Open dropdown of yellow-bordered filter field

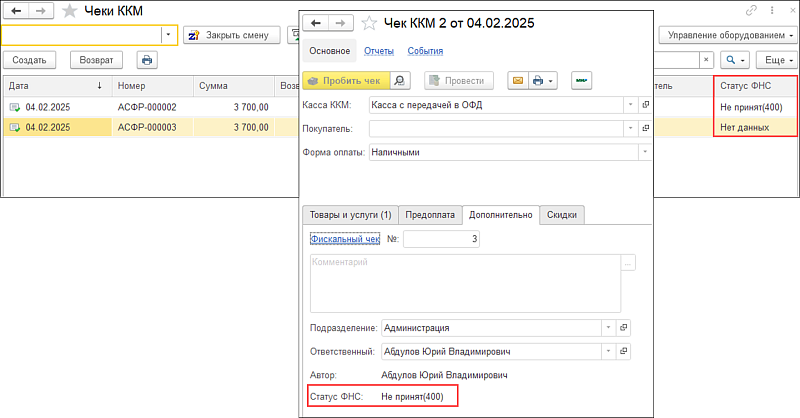pos(168,35)
